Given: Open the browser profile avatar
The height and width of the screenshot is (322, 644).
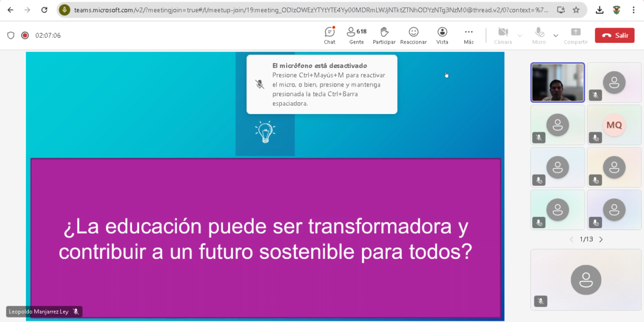Looking at the screenshot, I should pos(616,10).
